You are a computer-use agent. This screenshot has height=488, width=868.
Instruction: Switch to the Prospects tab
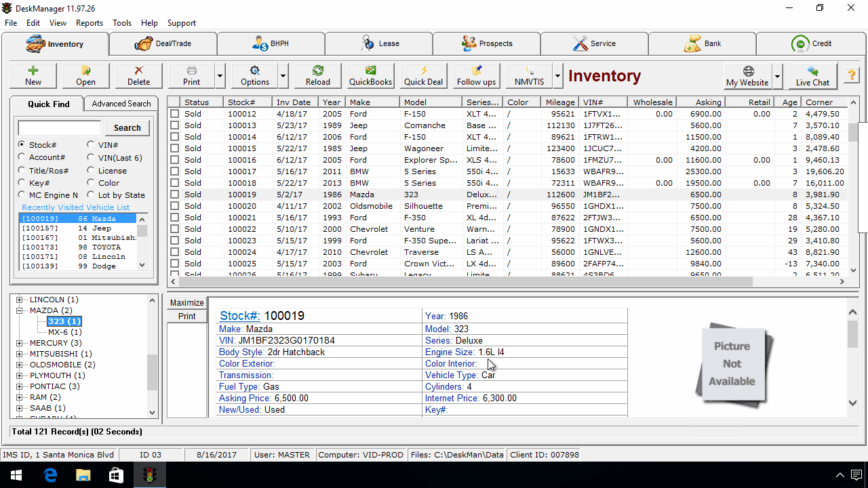point(486,43)
